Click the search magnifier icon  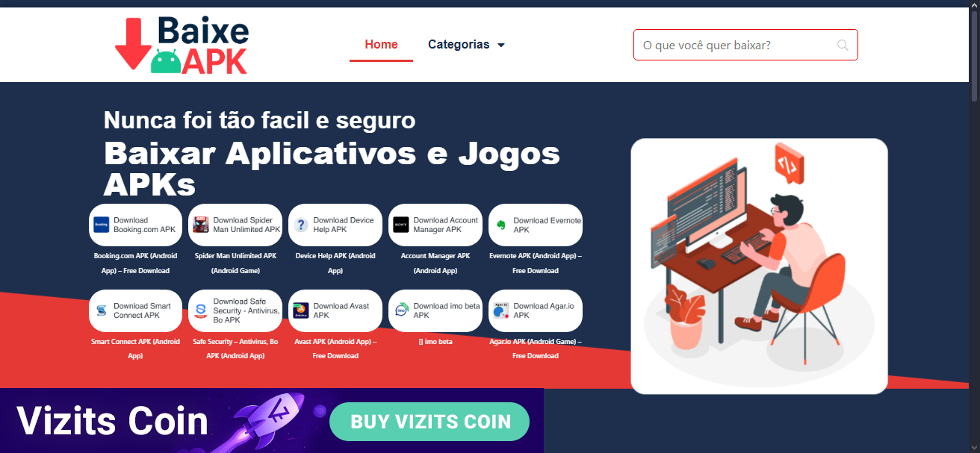click(x=843, y=45)
